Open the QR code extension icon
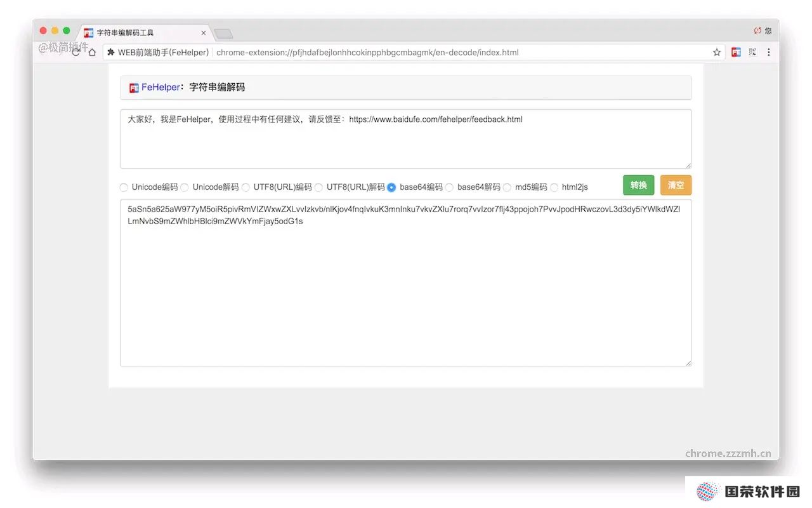The width and height of the screenshot is (812, 508). click(753, 52)
